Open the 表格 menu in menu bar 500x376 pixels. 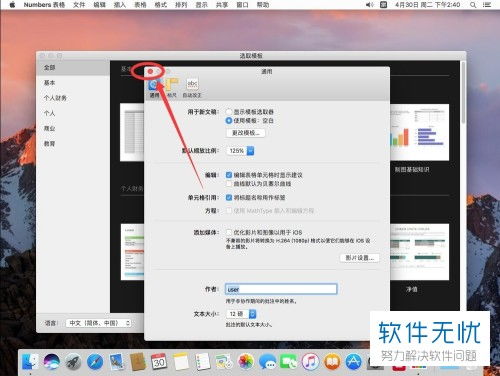pos(140,5)
